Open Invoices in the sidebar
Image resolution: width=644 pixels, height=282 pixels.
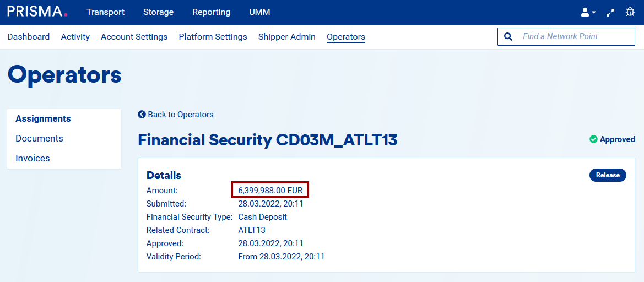coord(33,158)
